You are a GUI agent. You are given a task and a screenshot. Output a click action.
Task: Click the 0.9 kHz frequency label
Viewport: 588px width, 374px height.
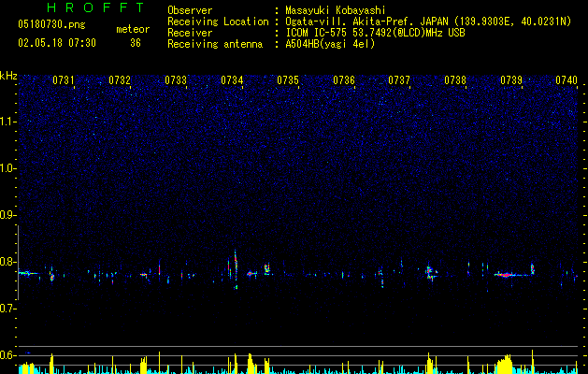click(8, 215)
